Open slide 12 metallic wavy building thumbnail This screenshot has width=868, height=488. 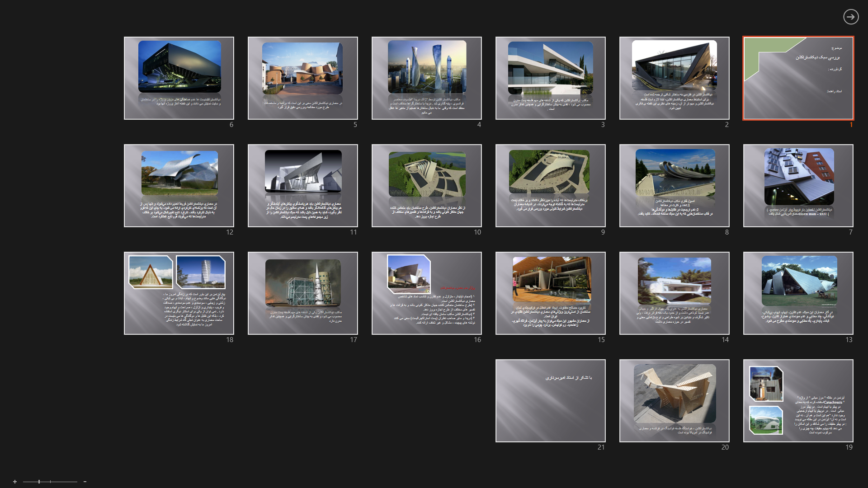point(179,186)
